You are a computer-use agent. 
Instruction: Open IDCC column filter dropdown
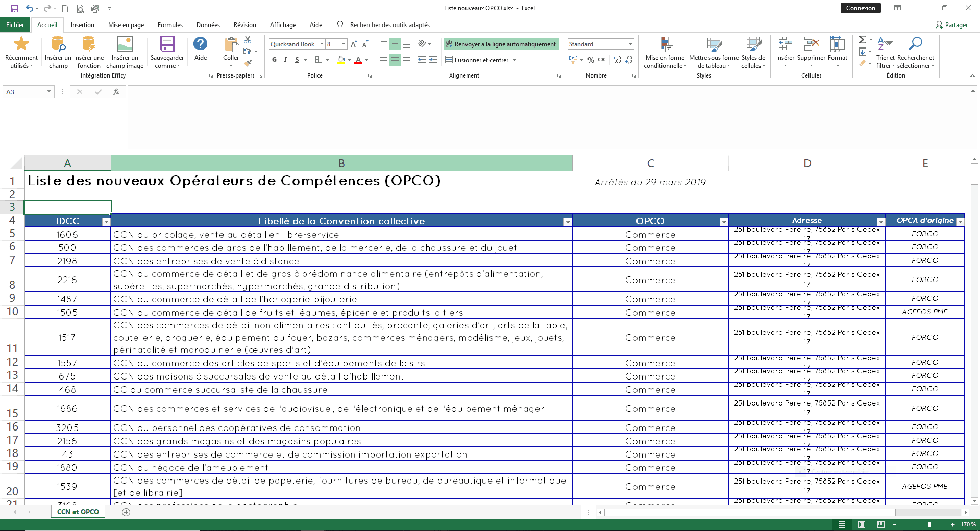coord(106,222)
